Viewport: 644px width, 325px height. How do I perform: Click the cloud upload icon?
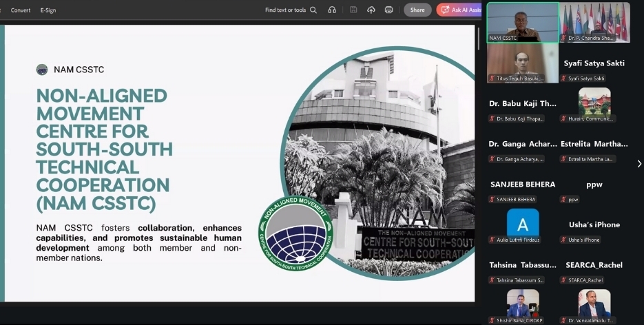pos(371,10)
